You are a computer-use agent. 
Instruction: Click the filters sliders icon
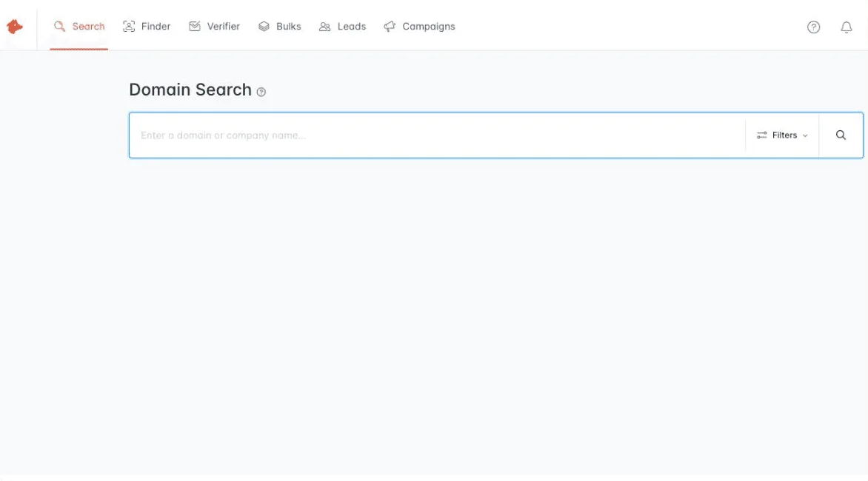click(762, 135)
